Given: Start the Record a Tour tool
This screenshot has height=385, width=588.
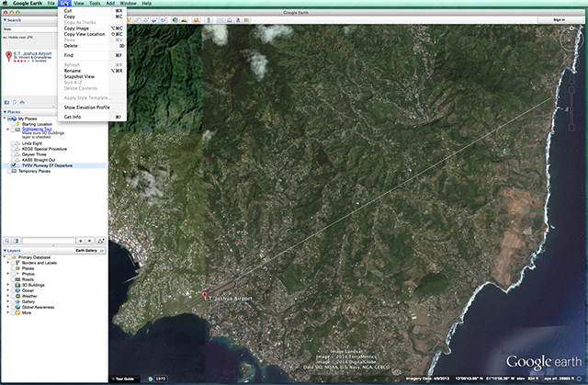Looking at the screenshot, I should tap(164, 20).
